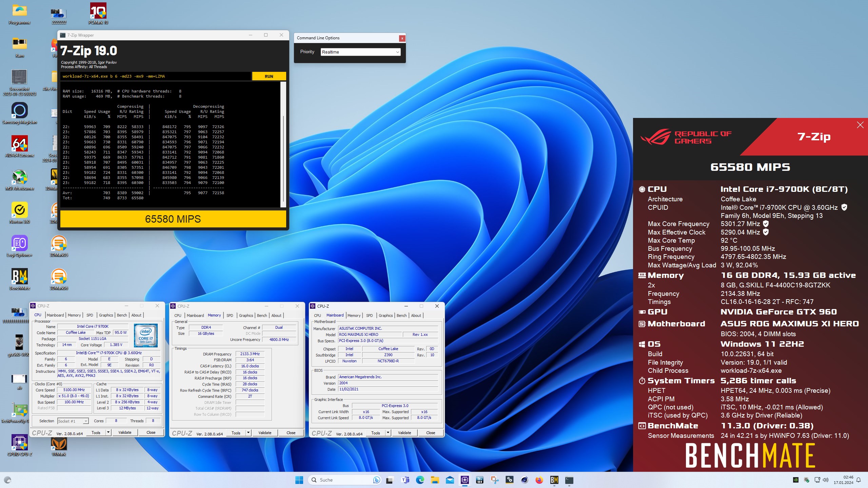Open Mail app from taskbar
The width and height of the screenshot is (868, 488).
pyautogui.click(x=450, y=480)
